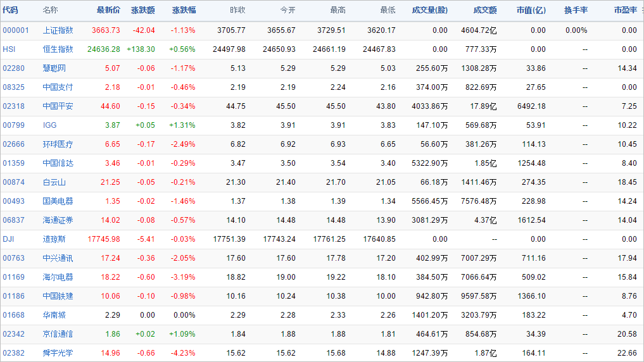
Task: Open 上证指数 name link
Action: (58, 30)
